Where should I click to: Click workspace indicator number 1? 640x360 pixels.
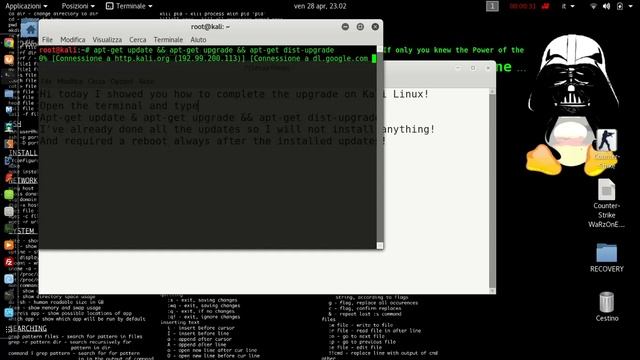[x=492, y=6]
